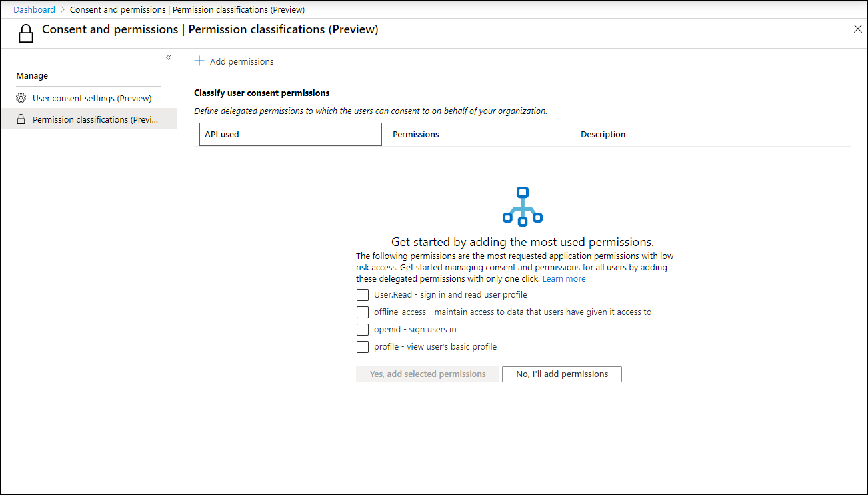Click the Dashboard breadcrumb link

[34, 10]
